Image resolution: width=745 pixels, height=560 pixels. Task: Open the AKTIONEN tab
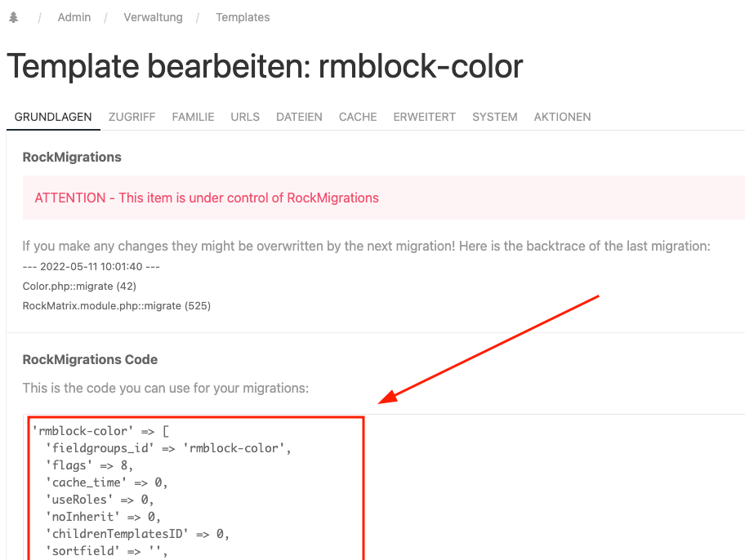562,117
